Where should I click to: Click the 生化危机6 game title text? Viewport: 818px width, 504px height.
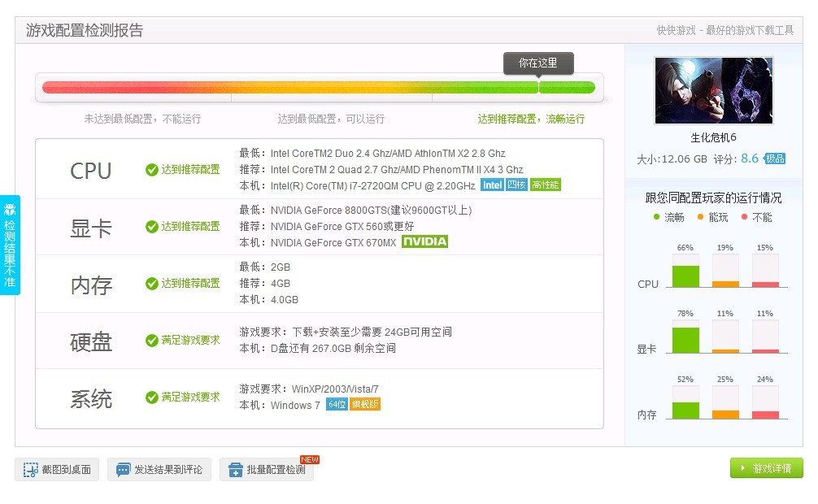pyautogui.click(x=714, y=137)
